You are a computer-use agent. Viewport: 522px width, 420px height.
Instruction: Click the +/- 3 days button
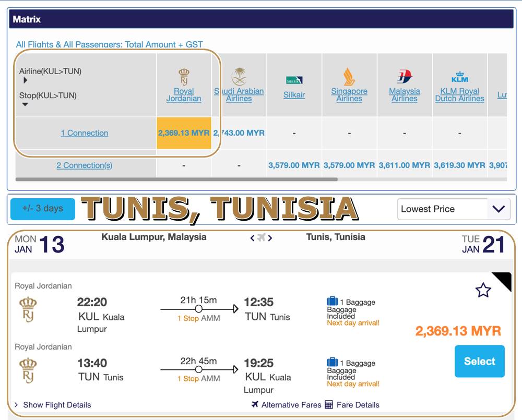(43, 209)
